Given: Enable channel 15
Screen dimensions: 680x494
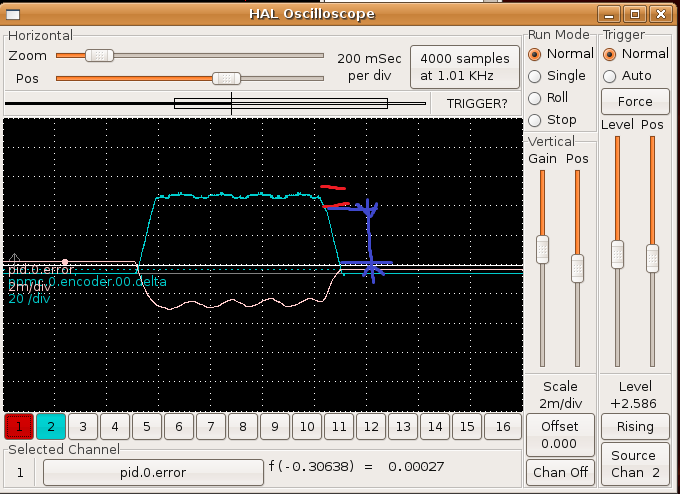Looking at the screenshot, I should [467, 427].
